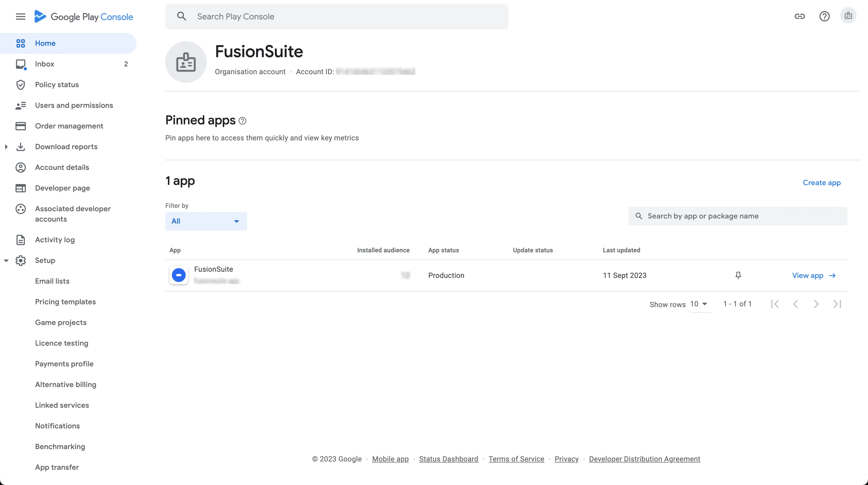
Task: Click the Google Play Console logo
Action: point(83,17)
